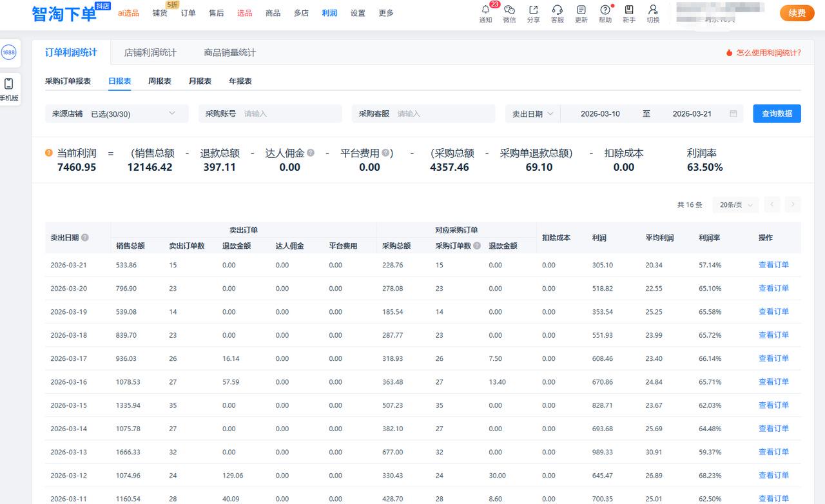
Task: Select the 周报表 weekly report tab
Action: coord(159,81)
